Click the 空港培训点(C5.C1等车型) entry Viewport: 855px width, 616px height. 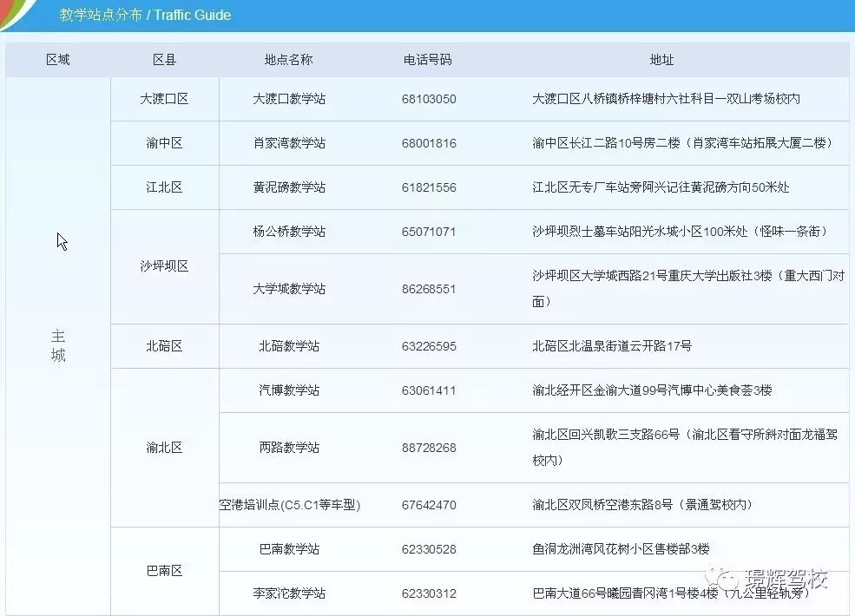point(288,504)
